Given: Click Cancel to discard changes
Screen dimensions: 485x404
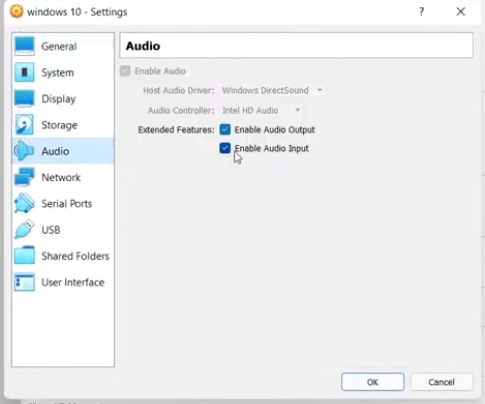Looking at the screenshot, I should [x=441, y=382].
